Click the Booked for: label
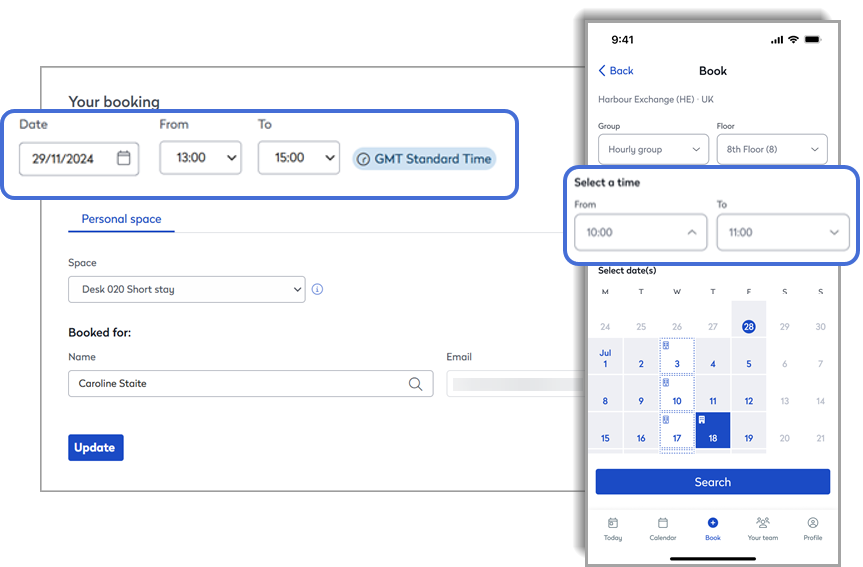The width and height of the screenshot is (863, 567). pyautogui.click(x=100, y=332)
